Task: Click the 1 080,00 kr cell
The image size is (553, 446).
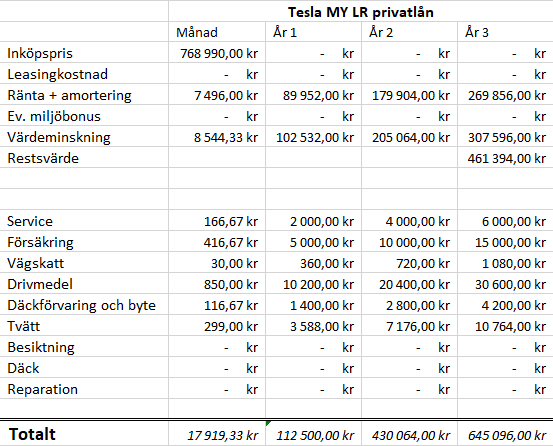Action: coord(505,263)
